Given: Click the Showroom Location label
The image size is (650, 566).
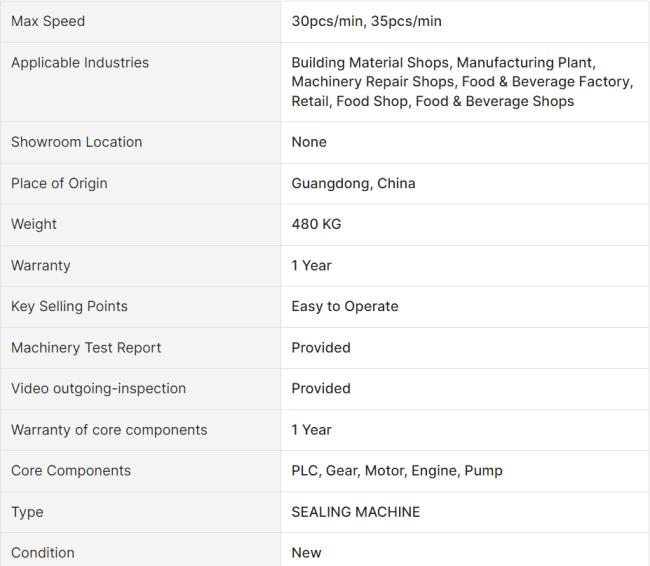Looking at the screenshot, I should pos(77,142).
